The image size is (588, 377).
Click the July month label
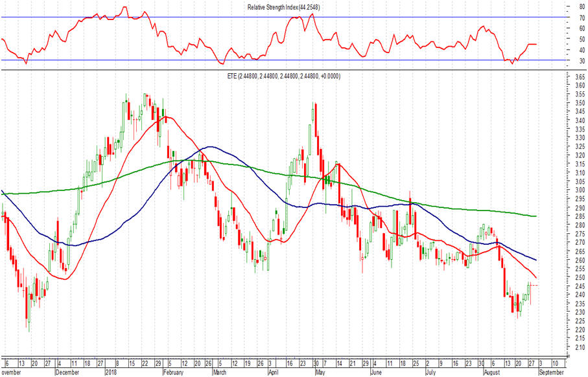(x=431, y=372)
